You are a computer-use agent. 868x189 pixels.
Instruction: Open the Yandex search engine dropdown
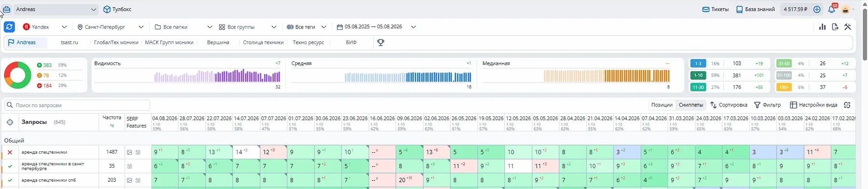point(44,27)
